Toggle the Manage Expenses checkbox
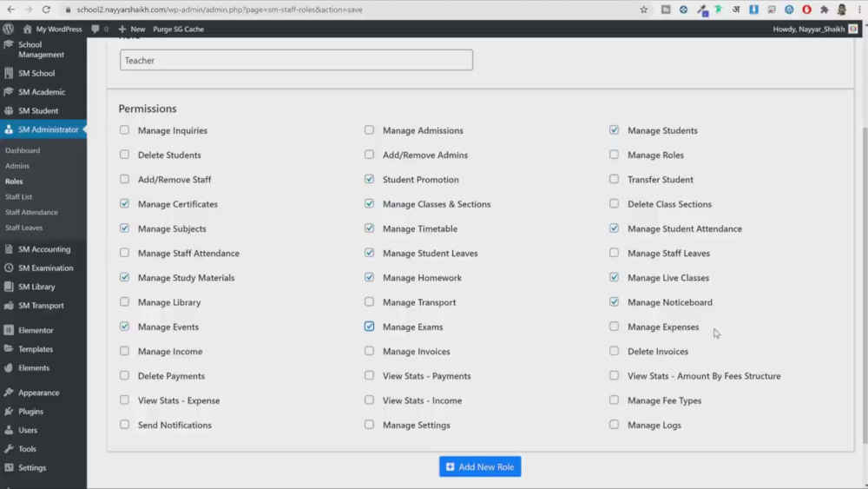The height and width of the screenshot is (489, 868). click(614, 327)
